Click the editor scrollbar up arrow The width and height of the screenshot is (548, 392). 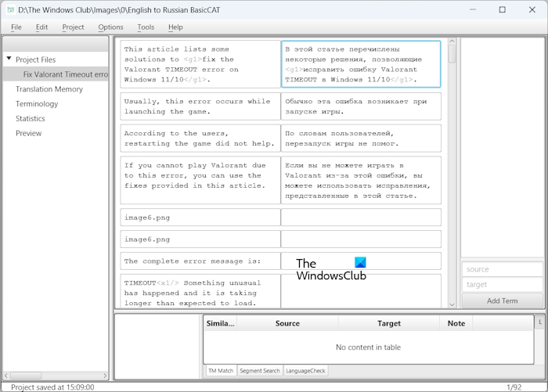pyautogui.click(x=452, y=41)
